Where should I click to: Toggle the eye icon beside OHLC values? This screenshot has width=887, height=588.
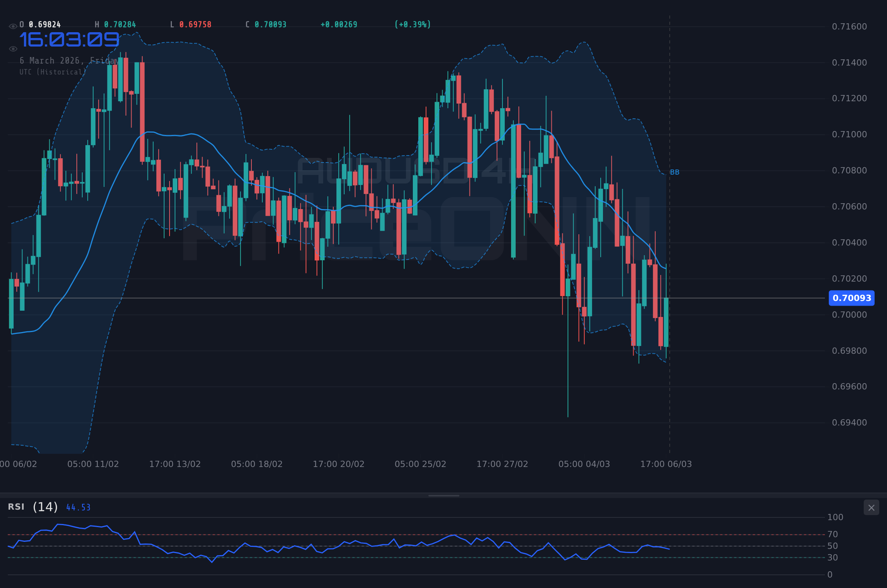pos(13,26)
